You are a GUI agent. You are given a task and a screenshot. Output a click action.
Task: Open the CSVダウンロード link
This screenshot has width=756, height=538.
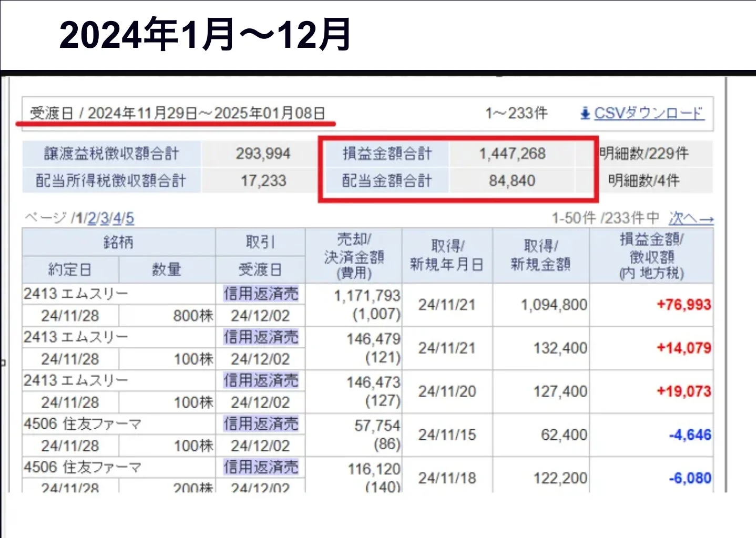coord(648,113)
